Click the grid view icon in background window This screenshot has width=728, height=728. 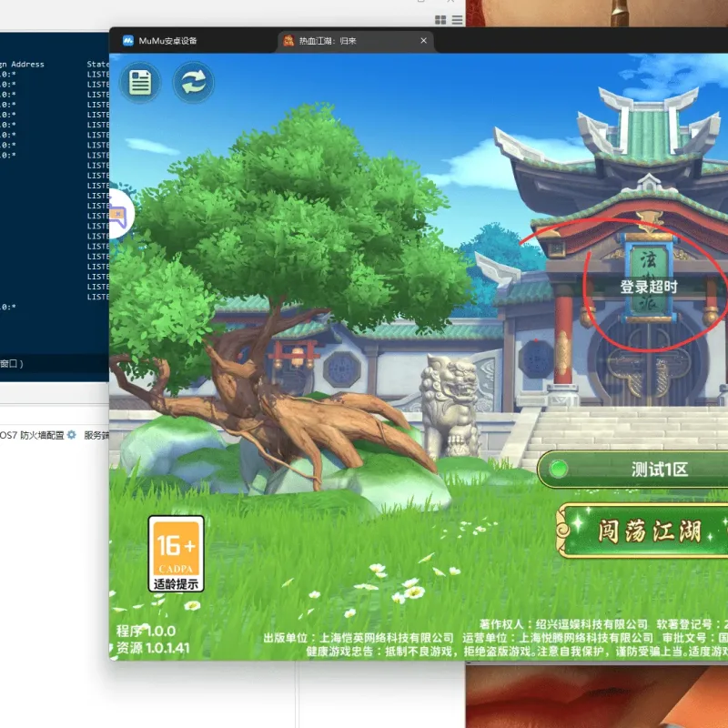(x=440, y=20)
